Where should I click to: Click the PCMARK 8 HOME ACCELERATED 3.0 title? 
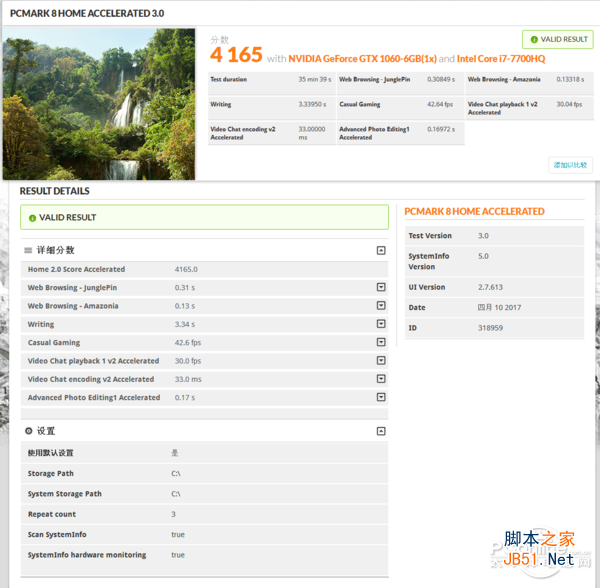pos(87,13)
